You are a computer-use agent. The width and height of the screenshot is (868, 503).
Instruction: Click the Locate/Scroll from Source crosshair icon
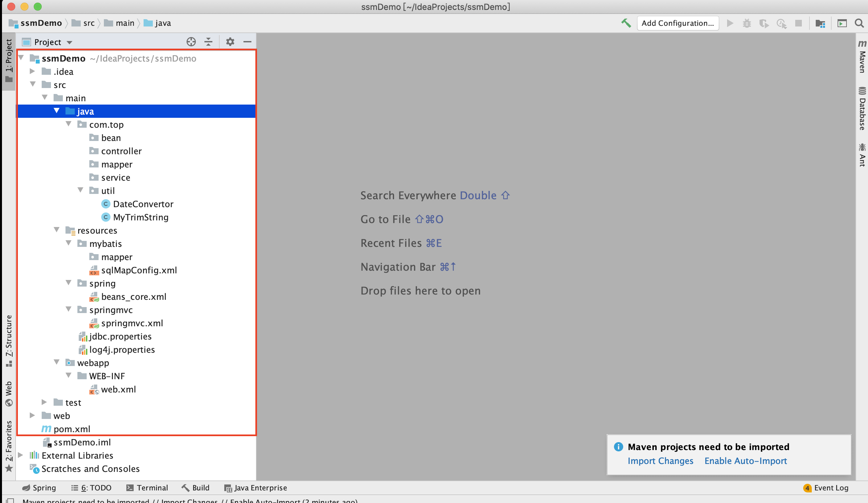pyautogui.click(x=191, y=42)
